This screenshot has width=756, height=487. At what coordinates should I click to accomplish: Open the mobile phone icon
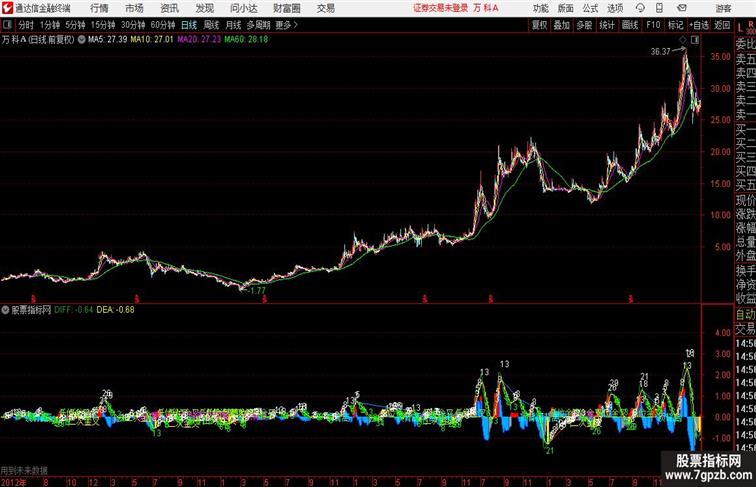[x=660, y=8]
